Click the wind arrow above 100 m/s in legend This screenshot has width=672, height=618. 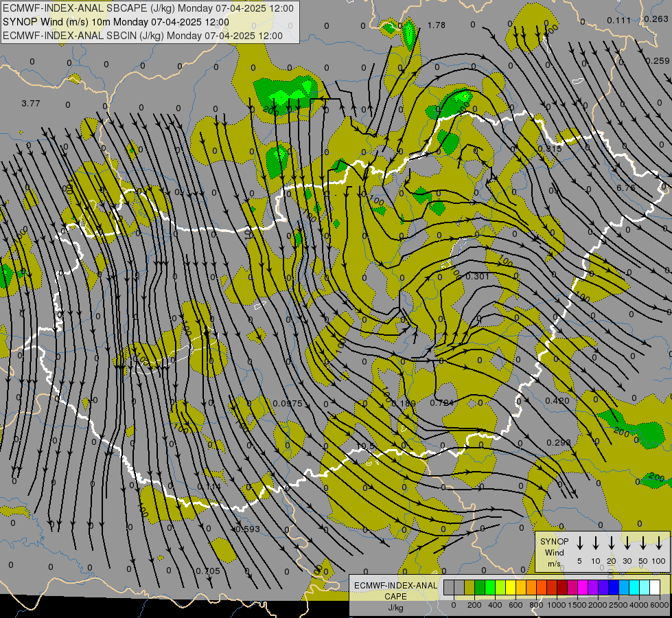point(659,542)
